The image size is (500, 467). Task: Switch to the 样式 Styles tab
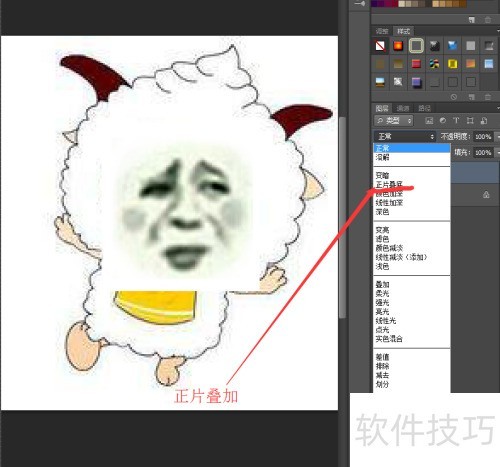tap(403, 31)
